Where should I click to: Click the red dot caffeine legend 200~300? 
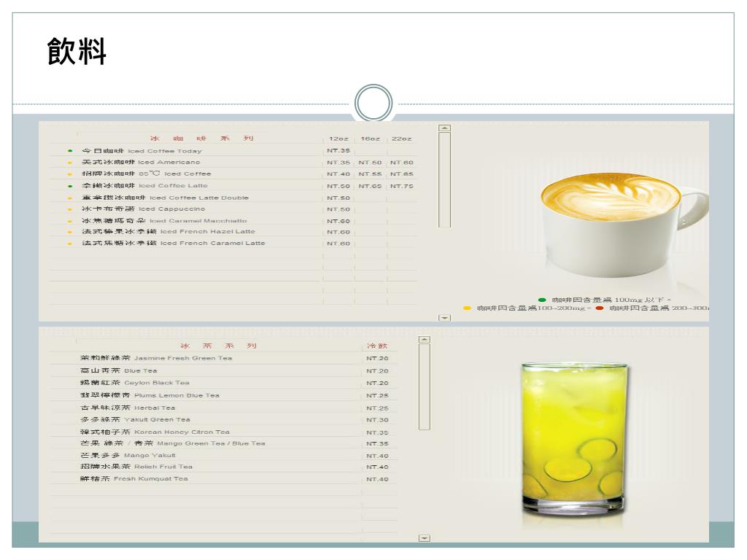tap(652, 308)
